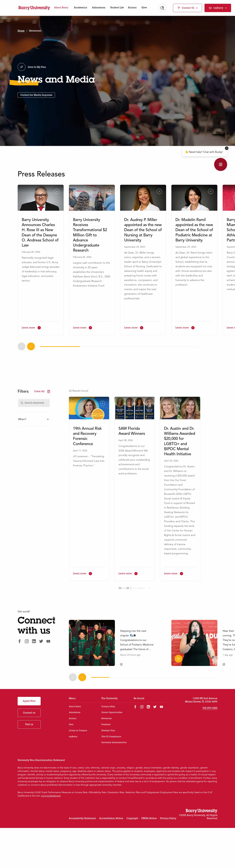Click the social feed progress bar
Viewport: 235px width, 868px height.
tap(154, 677)
